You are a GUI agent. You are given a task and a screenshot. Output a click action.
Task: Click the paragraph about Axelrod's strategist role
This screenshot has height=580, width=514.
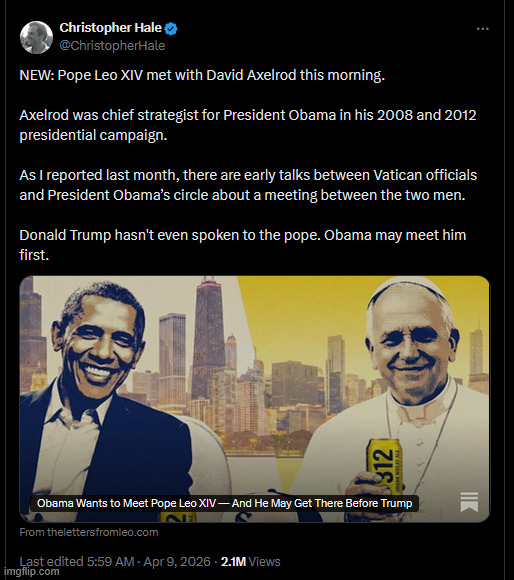248,125
